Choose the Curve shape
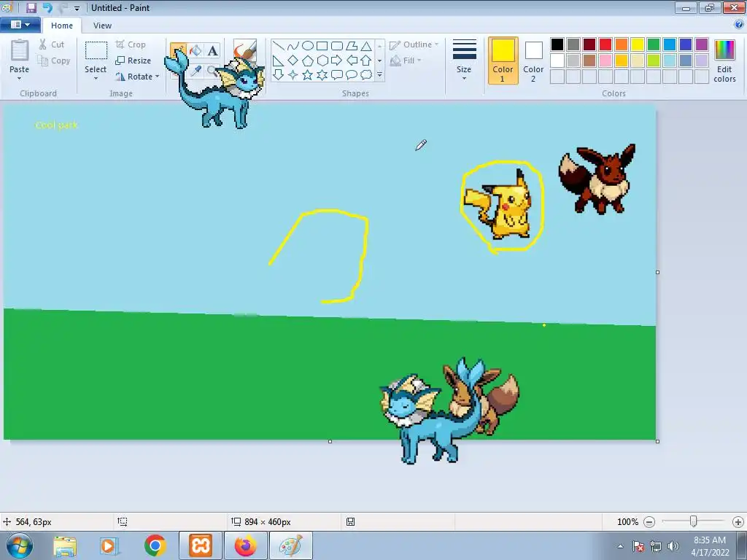747x560 pixels. 293,46
